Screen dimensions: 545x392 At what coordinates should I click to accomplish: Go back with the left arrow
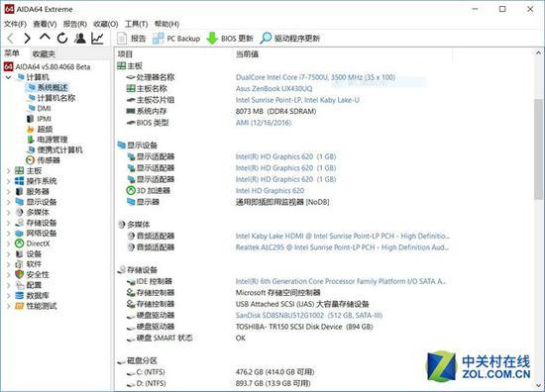(11, 39)
